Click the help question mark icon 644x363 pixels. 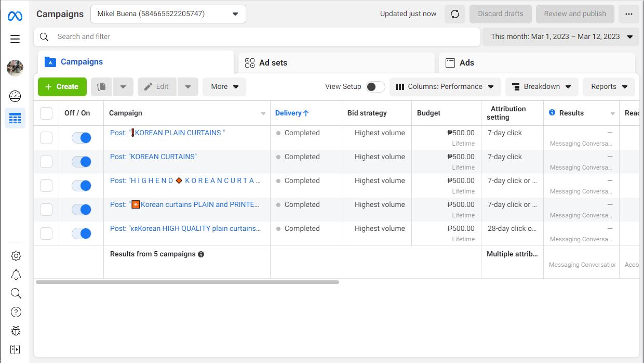pos(16,312)
